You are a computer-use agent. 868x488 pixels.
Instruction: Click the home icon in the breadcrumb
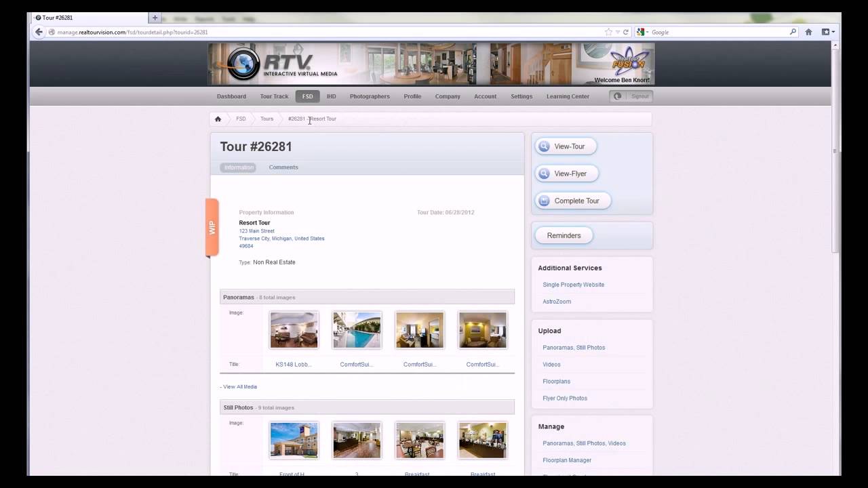pos(218,119)
